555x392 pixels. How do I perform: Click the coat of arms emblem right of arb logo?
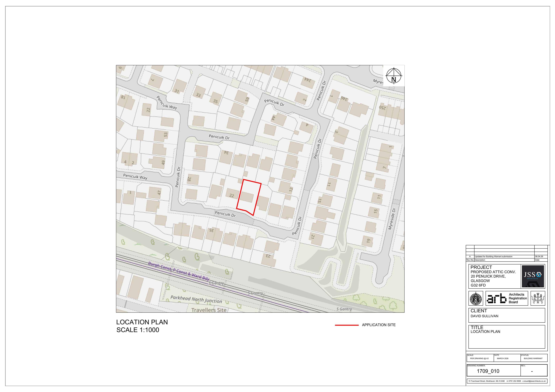[x=538, y=298]
